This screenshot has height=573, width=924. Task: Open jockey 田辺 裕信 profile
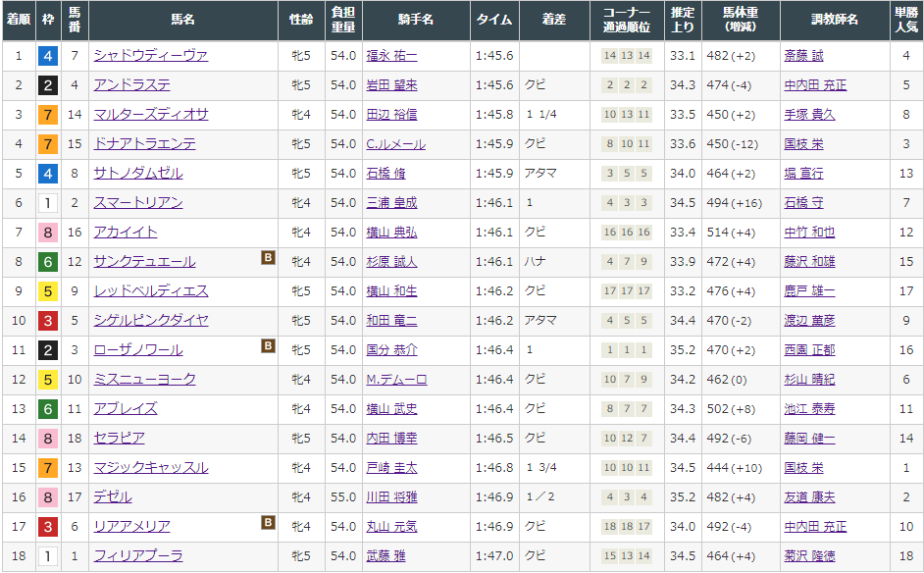(x=391, y=115)
